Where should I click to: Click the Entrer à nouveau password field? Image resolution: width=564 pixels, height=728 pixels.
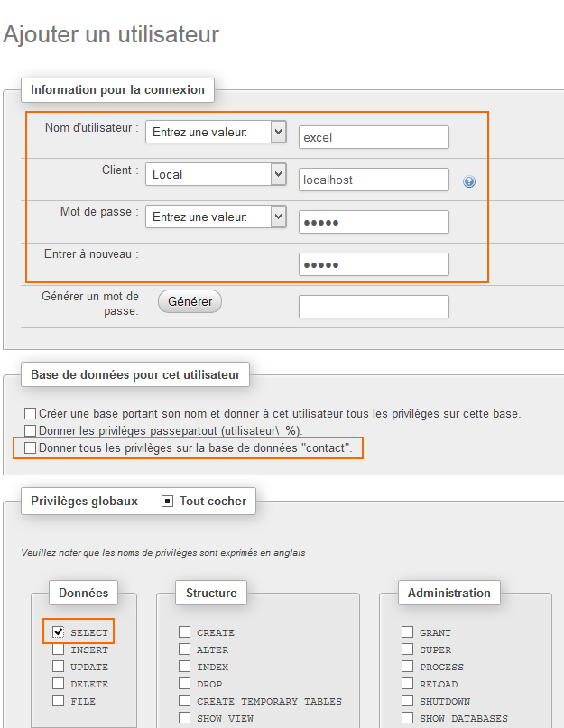(x=374, y=264)
